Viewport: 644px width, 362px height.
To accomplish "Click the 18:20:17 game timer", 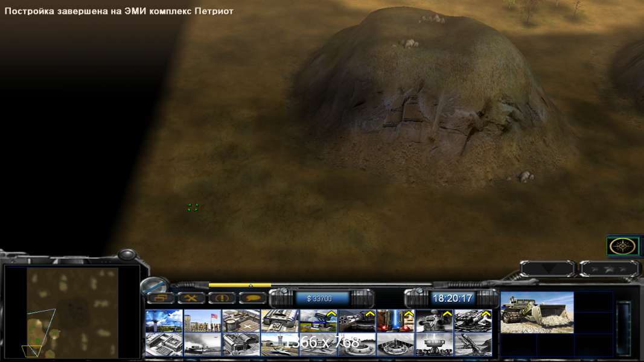I will click(x=452, y=299).
